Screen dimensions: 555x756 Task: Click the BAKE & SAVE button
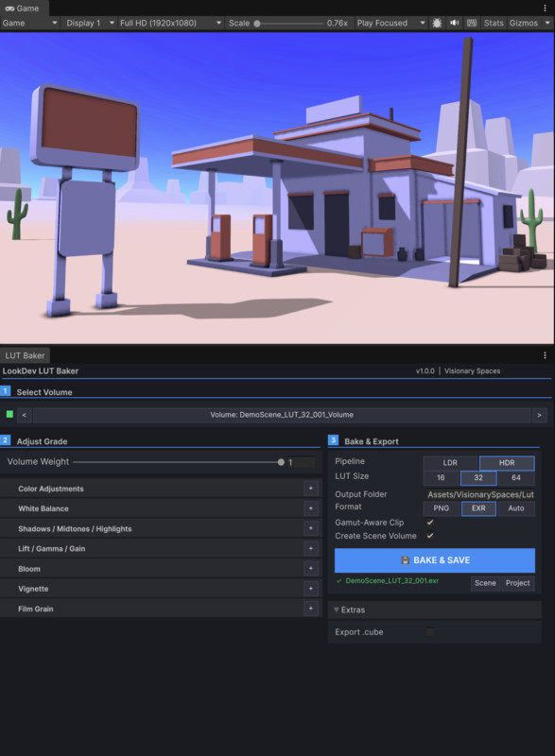pyautogui.click(x=435, y=560)
